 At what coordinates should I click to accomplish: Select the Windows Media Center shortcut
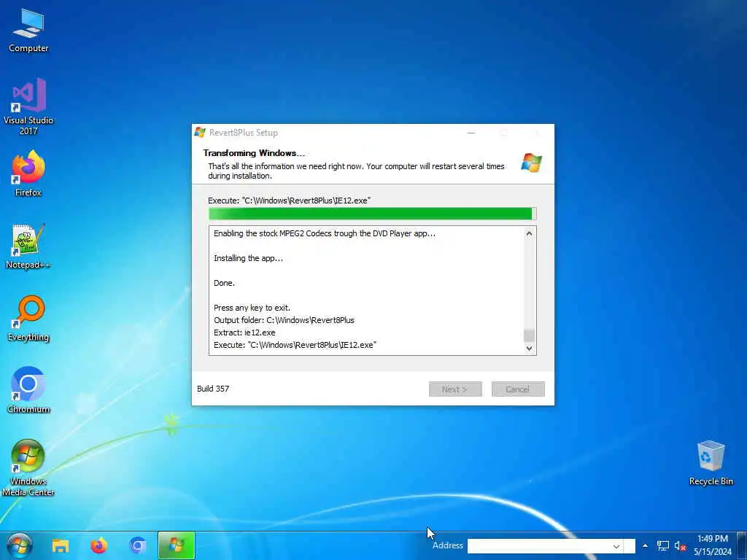[x=28, y=467]
